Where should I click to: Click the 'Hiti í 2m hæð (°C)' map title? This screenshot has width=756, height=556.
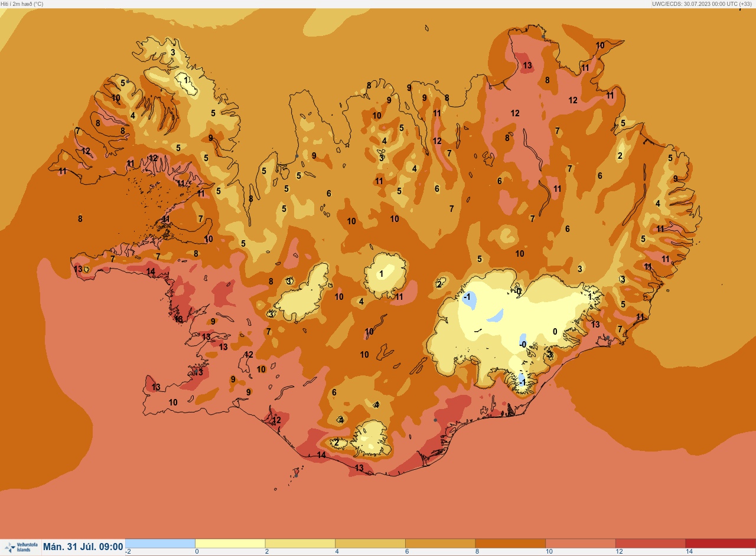tap(22, 4)
